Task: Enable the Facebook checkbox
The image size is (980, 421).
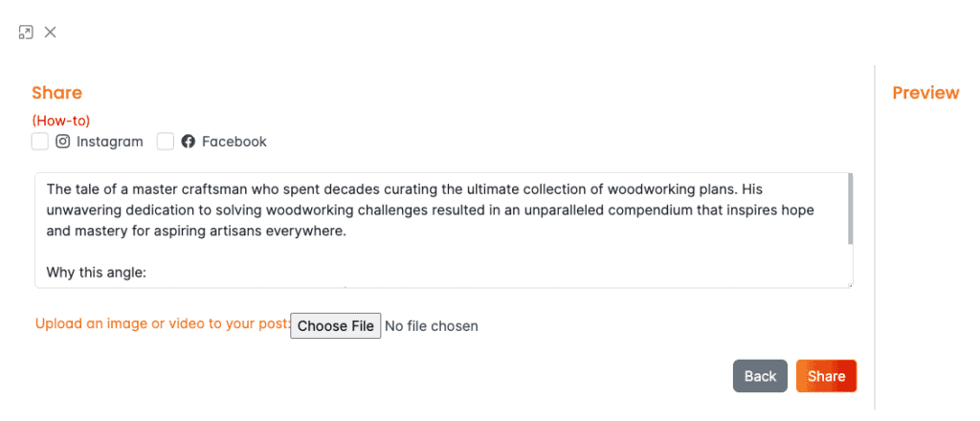Action: 165,142
